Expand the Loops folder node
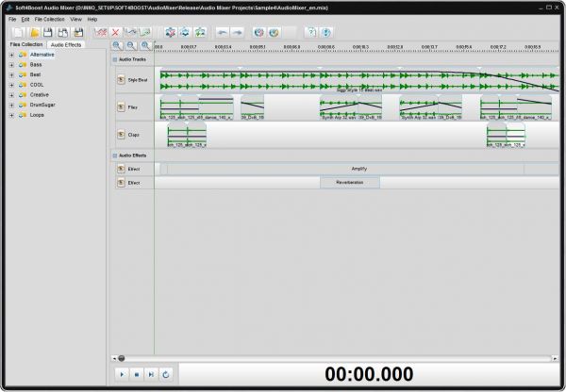Viewport: 566px width, 392px height. click(x=11, y=115)
